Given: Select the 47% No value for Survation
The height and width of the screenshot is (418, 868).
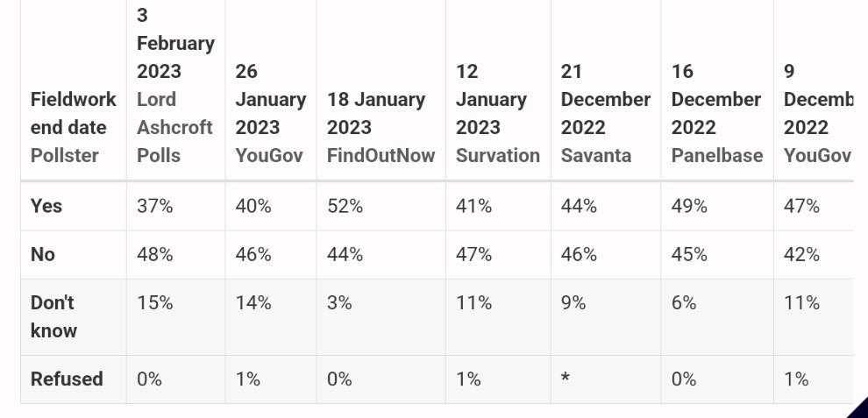Looking at the screenshot, I should 473,254.
